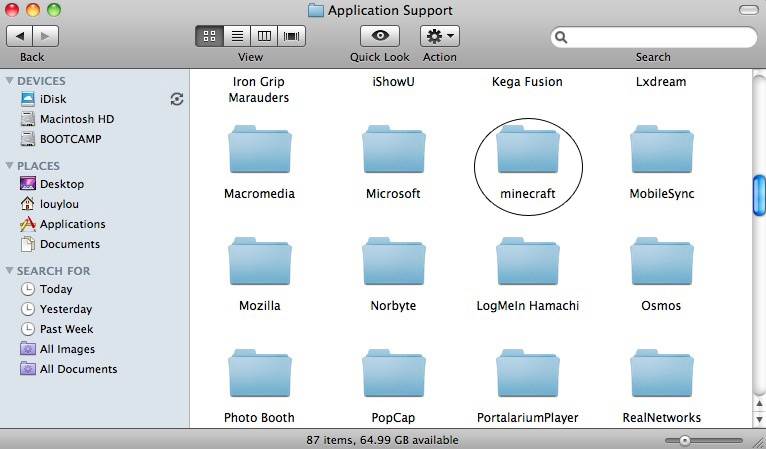The width and height of the screenshot is (766, 449).
Task: Click the iShowU folder label
Action: pos(393,82)
